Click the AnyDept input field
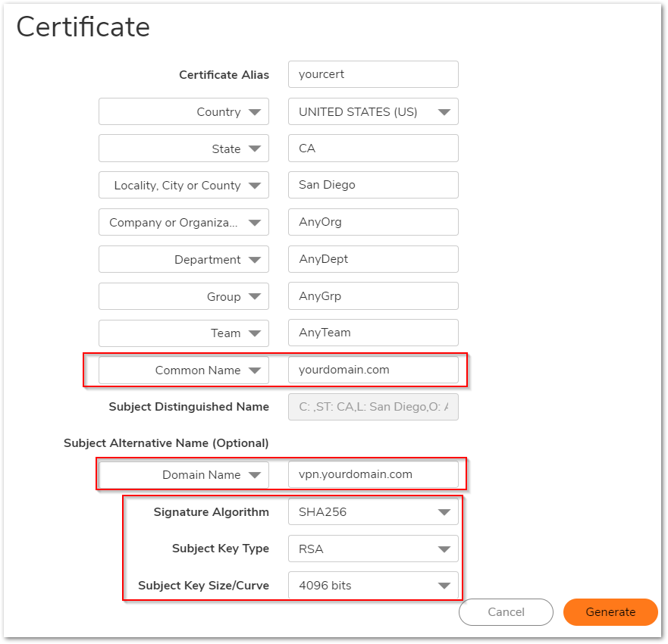The width and height of the screenshot is (668, 644). 373,259
